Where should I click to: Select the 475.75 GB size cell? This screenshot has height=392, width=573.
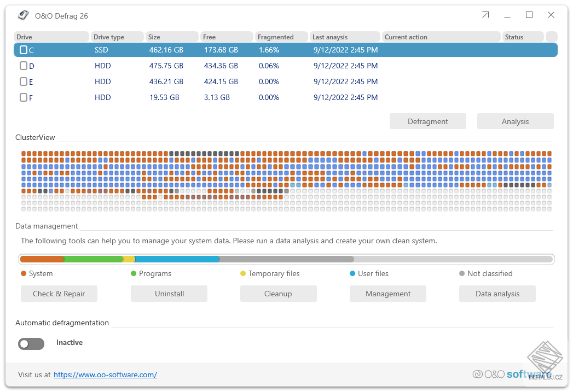[166, 66]
